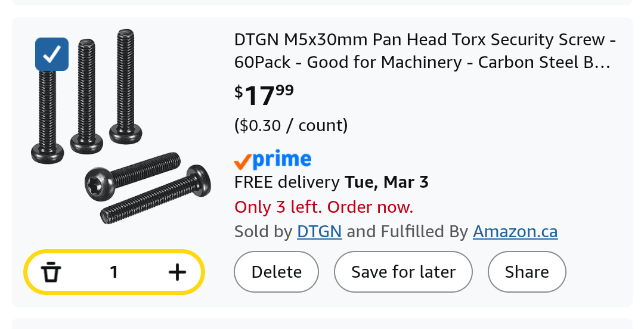Click the $17.99 price
The width and height of the screenshot is (644, 329).
[264, 95]
